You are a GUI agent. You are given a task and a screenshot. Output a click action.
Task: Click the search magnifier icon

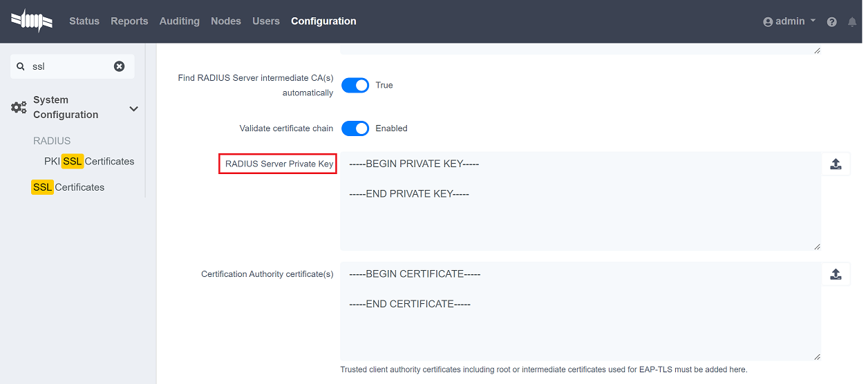point(21,66)
